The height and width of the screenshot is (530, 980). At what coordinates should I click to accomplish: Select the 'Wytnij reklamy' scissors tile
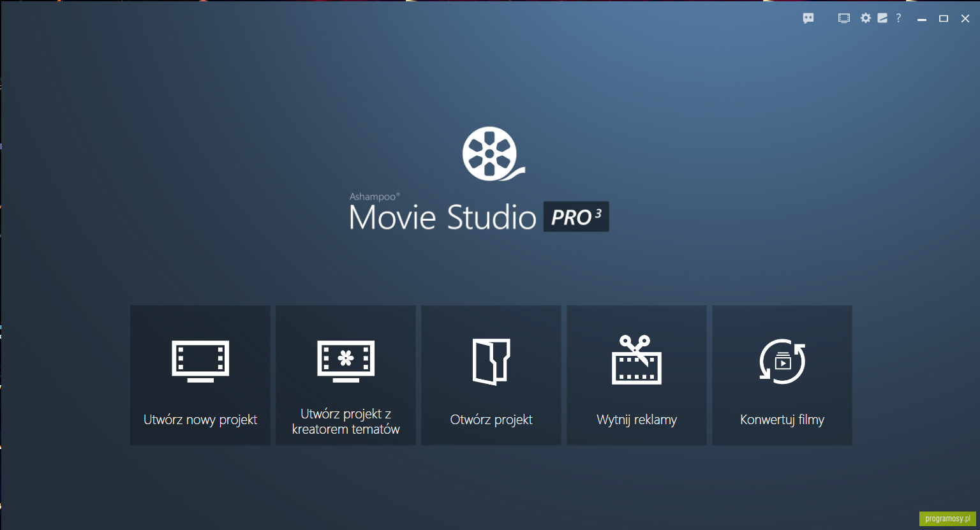(x=637, y=375)
